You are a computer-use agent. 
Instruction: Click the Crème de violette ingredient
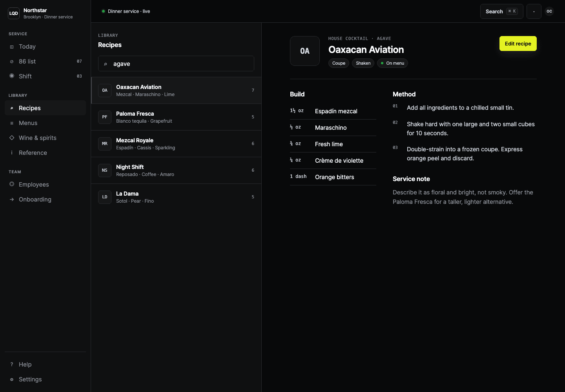click(x=333, y=161)
